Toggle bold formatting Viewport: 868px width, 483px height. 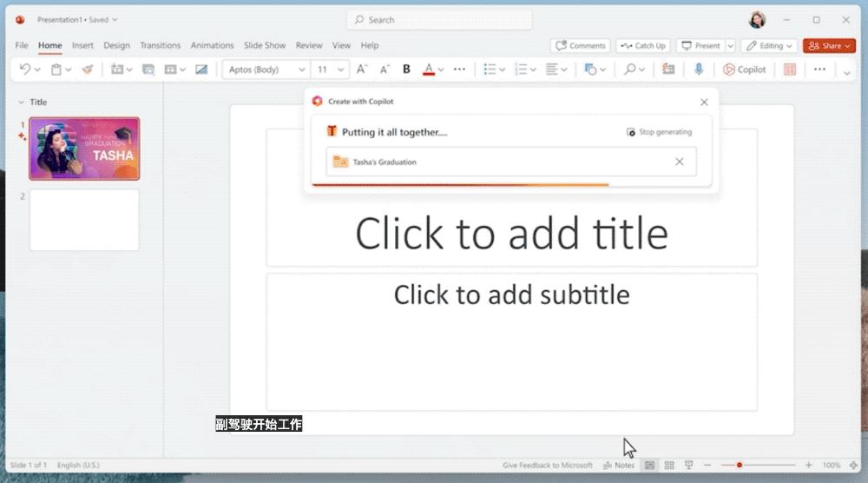(406, 69)
